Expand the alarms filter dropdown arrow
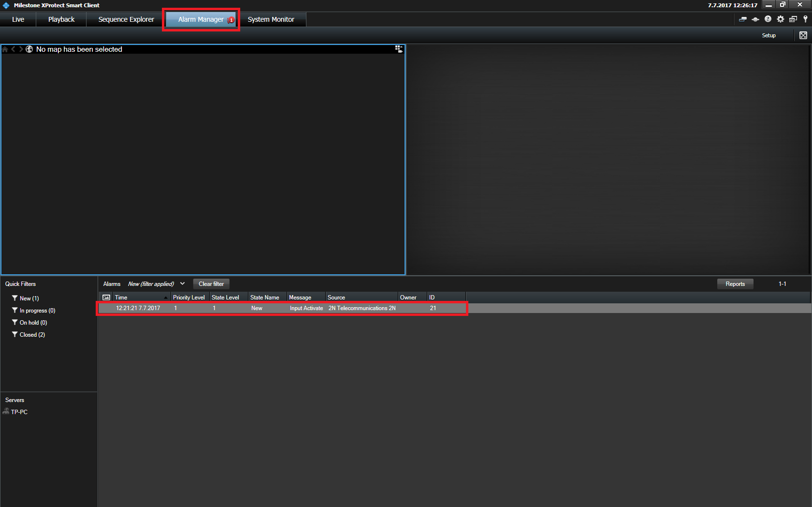 click(182, 284)
